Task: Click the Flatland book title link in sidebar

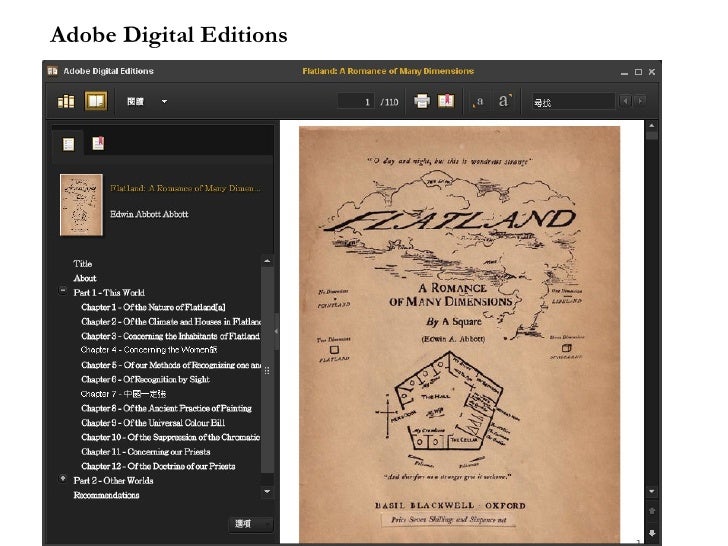Action: pos(185,188)
